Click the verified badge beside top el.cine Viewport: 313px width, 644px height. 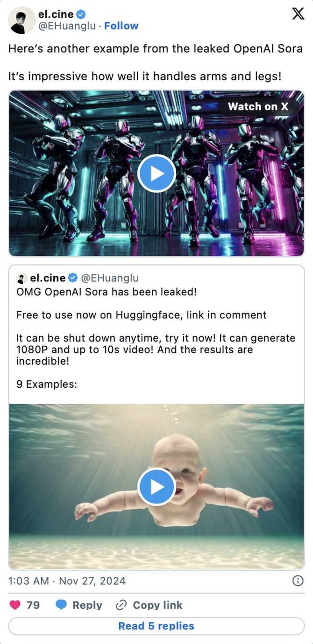81,14
